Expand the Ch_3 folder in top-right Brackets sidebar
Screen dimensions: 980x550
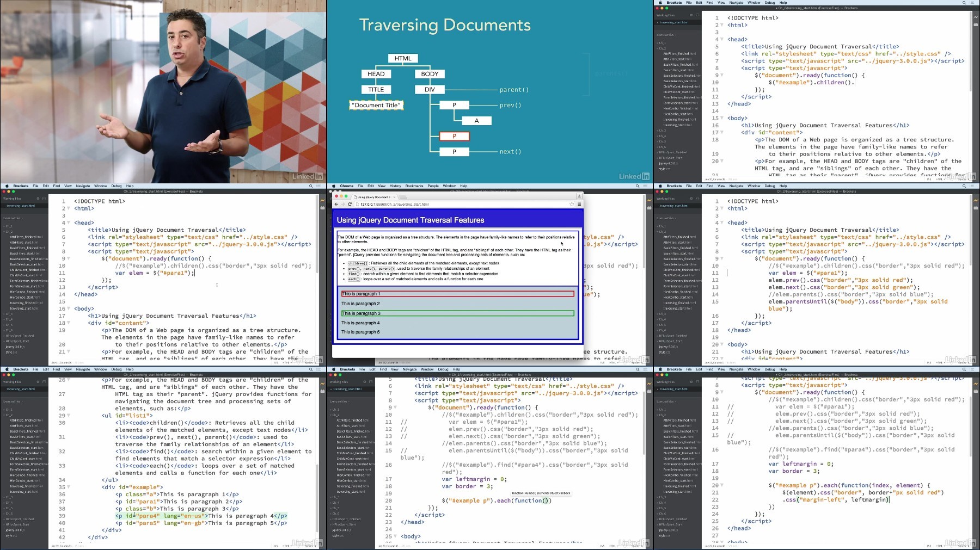661,131
